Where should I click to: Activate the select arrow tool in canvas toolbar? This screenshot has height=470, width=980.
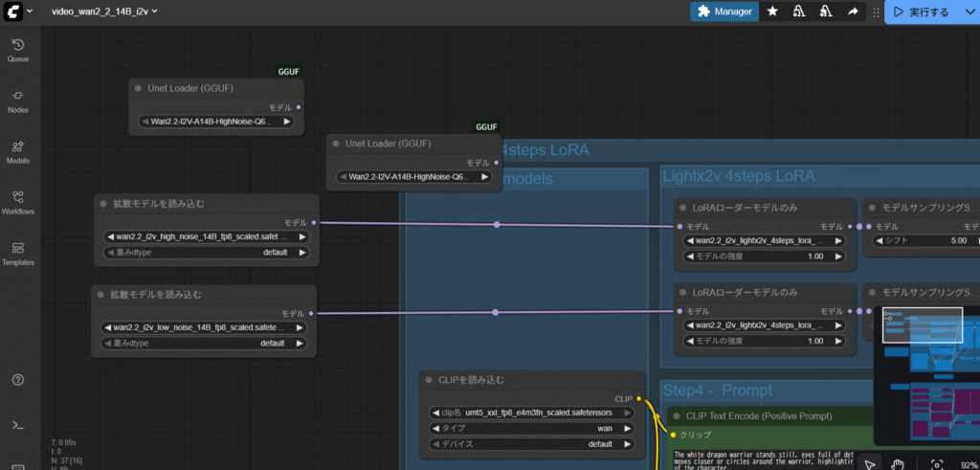[869, 464]
